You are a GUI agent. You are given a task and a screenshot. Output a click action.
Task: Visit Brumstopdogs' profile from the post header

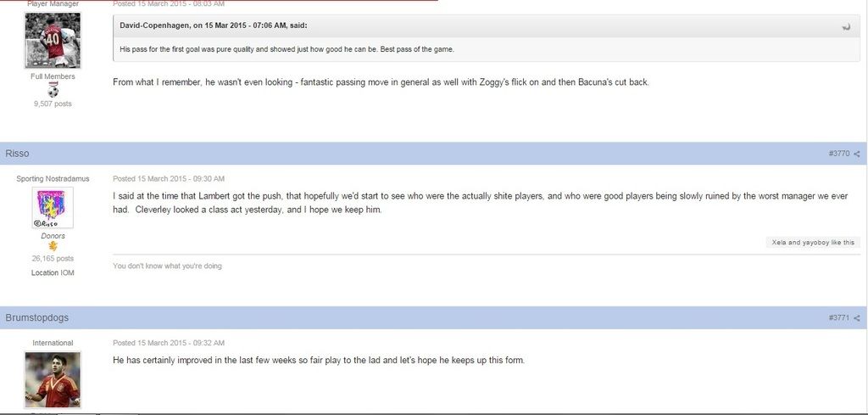click(x=37, y=318)
